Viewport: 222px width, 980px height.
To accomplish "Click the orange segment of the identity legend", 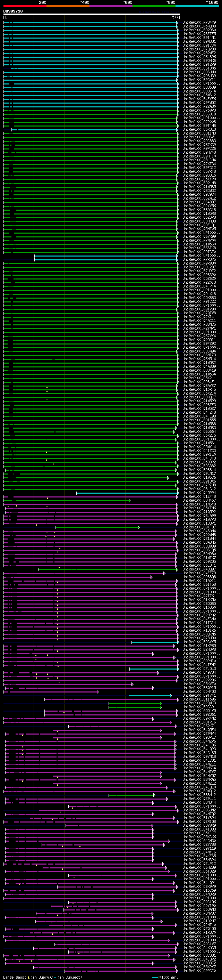I will (68, 6).
